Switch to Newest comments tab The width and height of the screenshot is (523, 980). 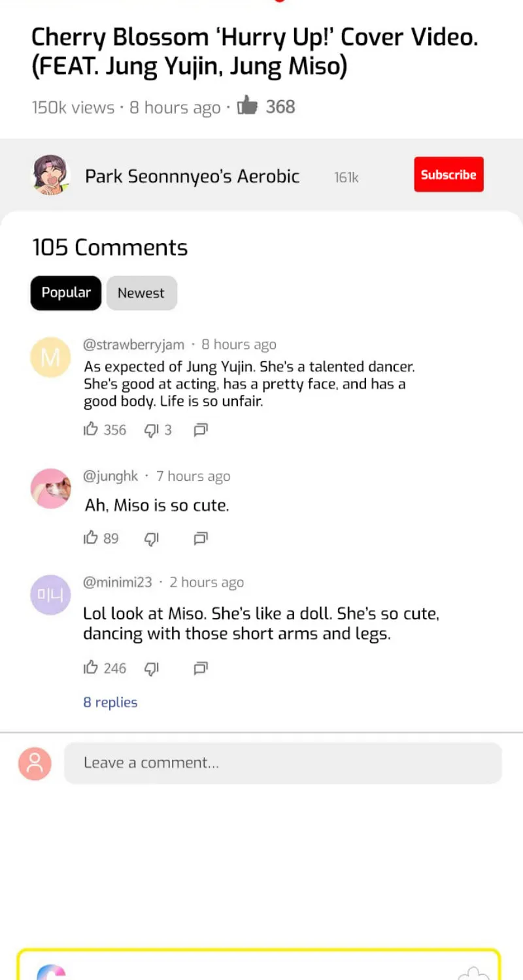[141, 293]
